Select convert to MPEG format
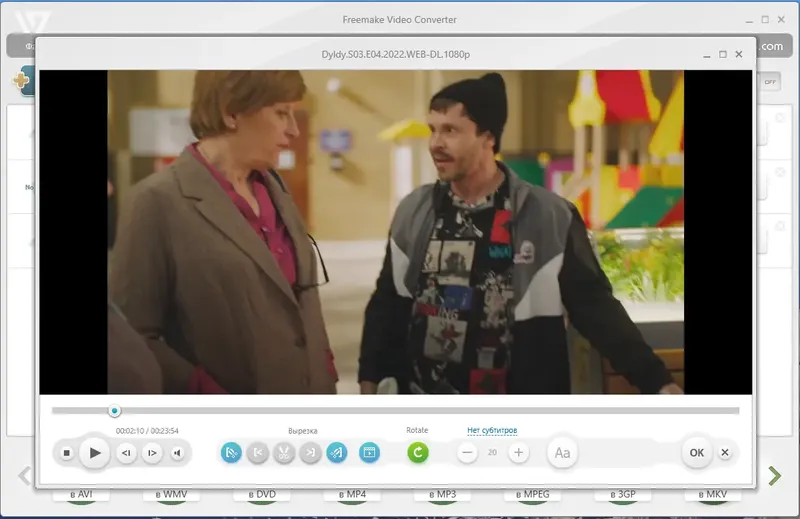The image size is (800, 519). (x=533, y=496)
